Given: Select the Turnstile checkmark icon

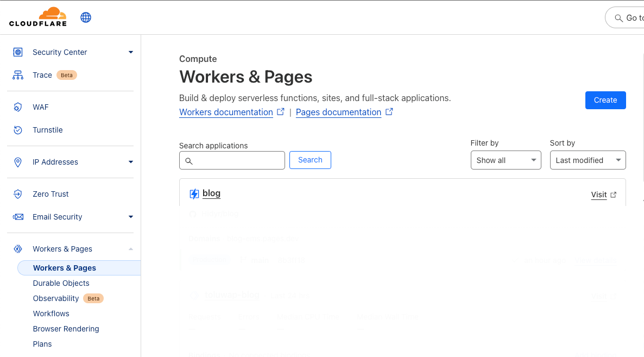Looking at the screenshot, I should pos(17,130).
